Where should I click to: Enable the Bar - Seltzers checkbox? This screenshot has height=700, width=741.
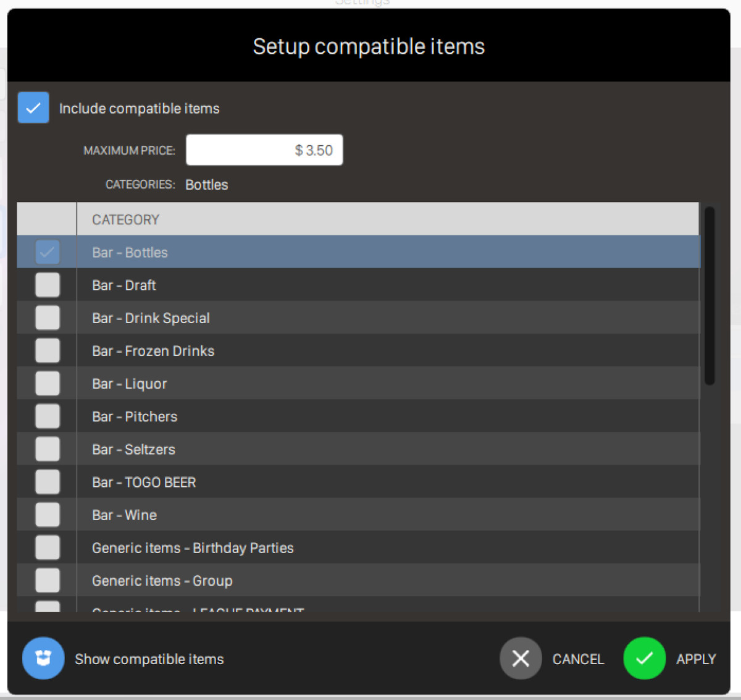tap(48, 449)
